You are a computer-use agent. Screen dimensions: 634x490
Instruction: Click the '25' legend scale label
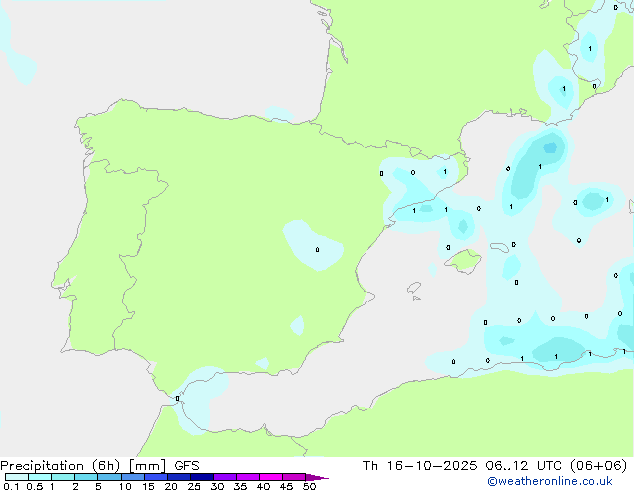point(194,486)
